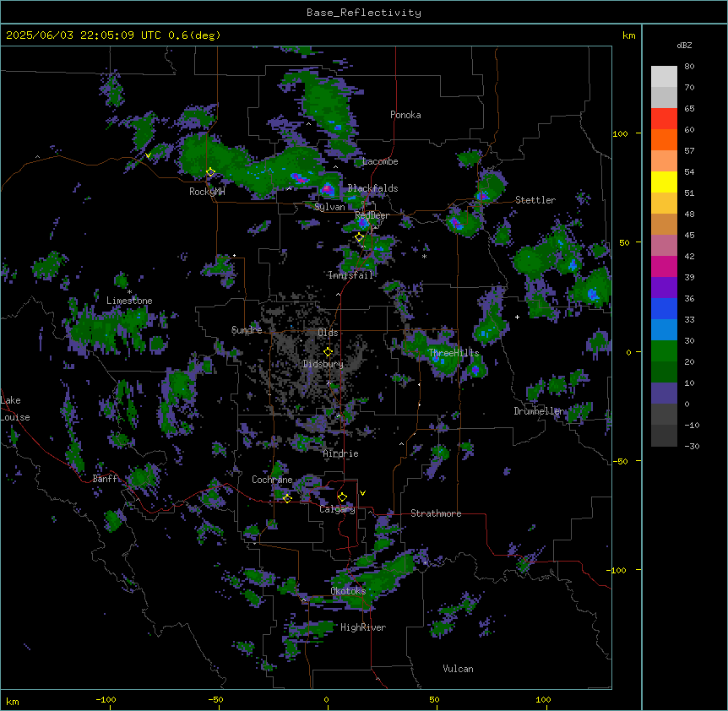Click the blue storm core near the east map edge
Viewport: 728px width, 711px height.
(591, 294)
